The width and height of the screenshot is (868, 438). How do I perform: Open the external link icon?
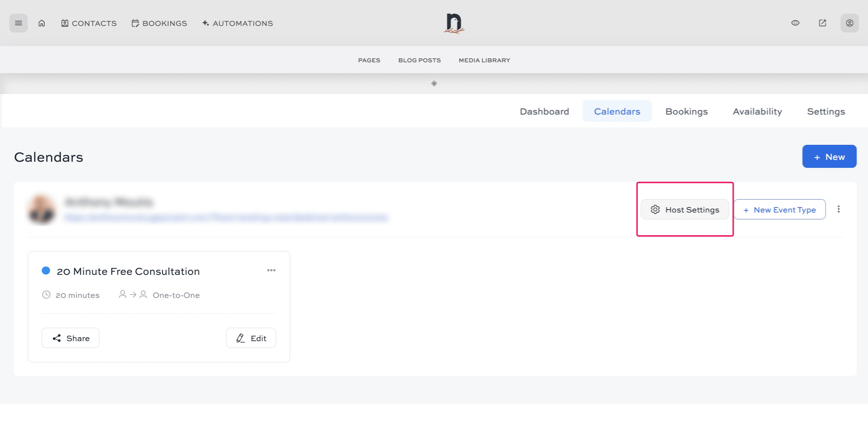822,23
